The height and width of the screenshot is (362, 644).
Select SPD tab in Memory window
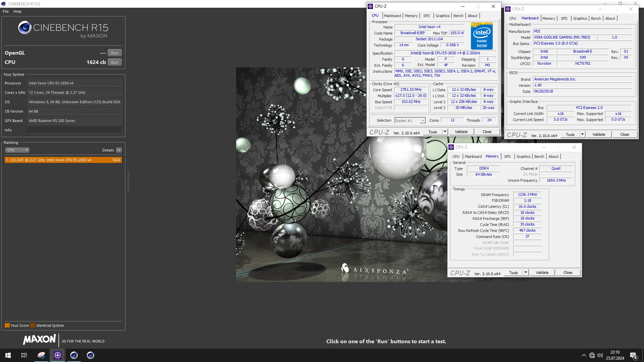point(507,157)
